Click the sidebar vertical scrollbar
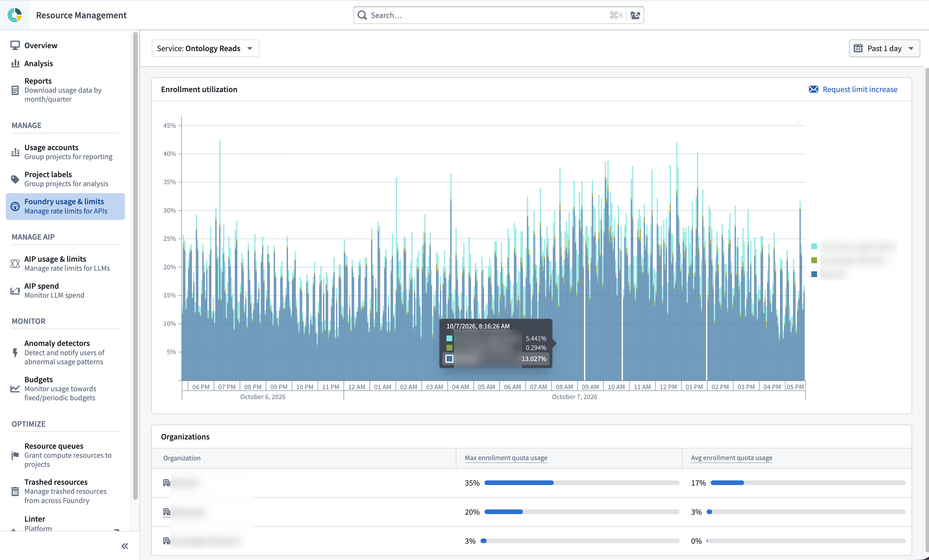 135,266
